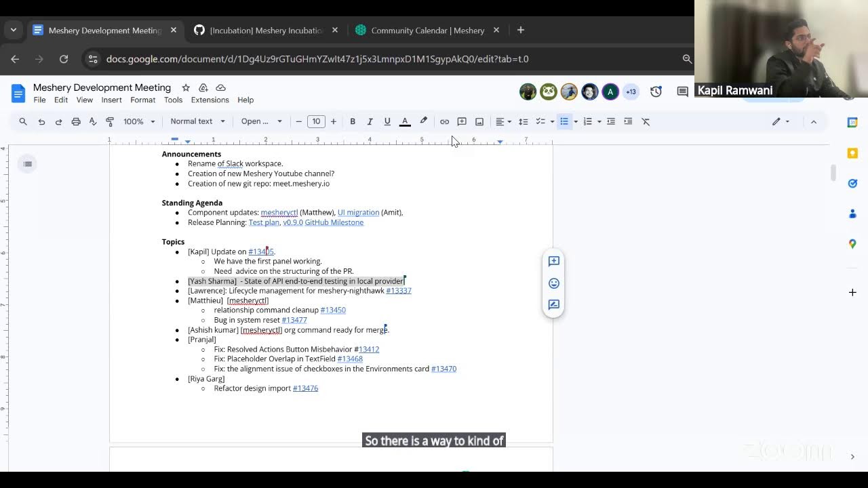Insert an image from the toolbar
Viewport: 868px width, 488px height.
click(479, 121)
